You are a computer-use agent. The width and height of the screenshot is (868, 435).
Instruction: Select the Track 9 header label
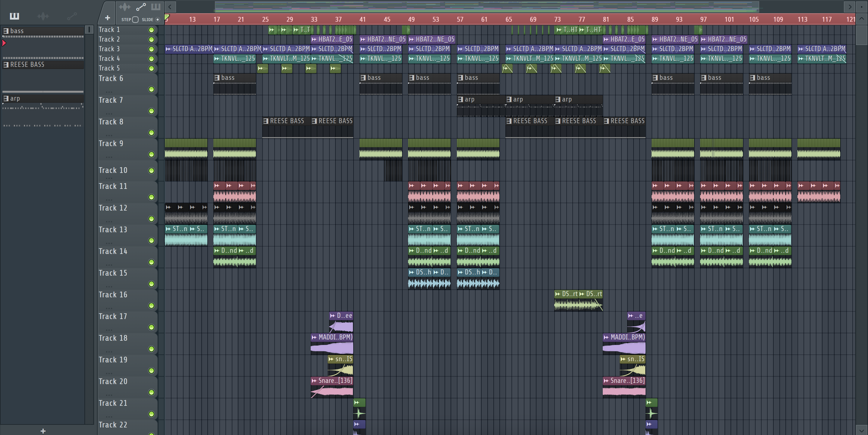pyautogui.click(x=111, y=143)
